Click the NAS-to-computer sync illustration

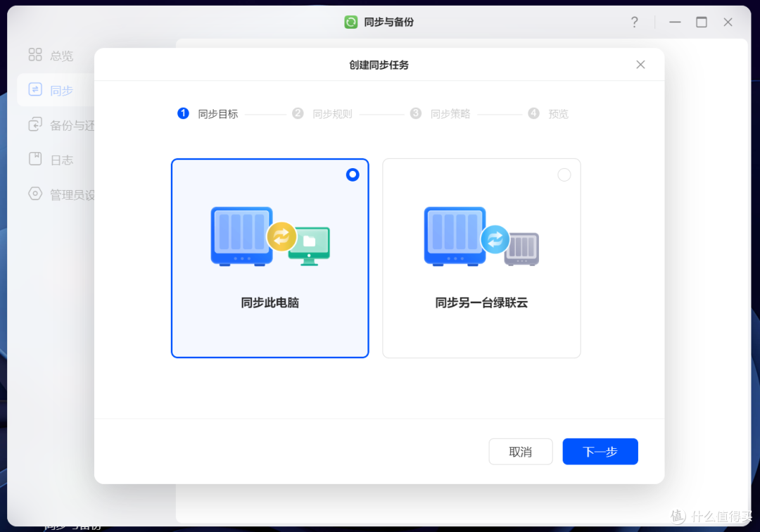270,236
